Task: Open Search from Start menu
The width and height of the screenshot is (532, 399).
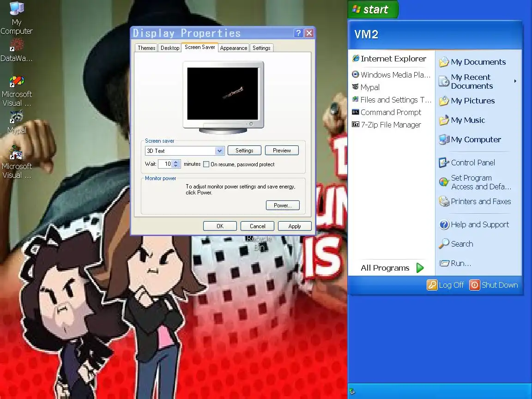Action: pos(456,244)
